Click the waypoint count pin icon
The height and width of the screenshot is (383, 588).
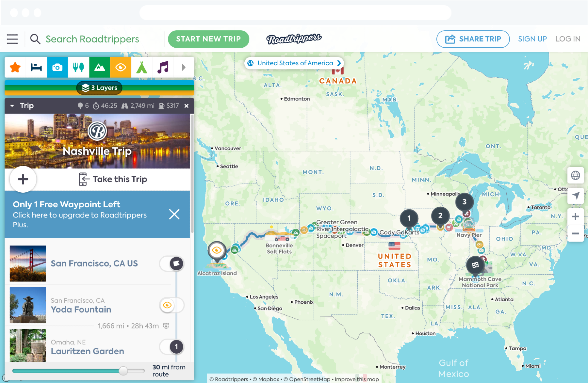tap(80, 106)
